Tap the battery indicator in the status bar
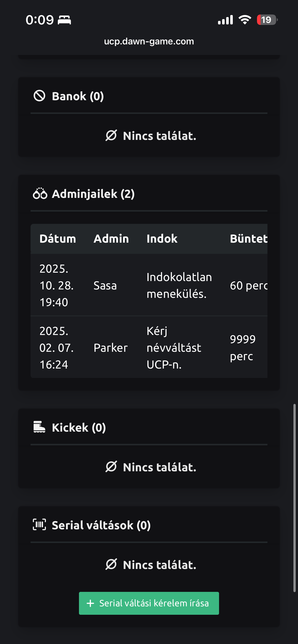 click(267, 20)
